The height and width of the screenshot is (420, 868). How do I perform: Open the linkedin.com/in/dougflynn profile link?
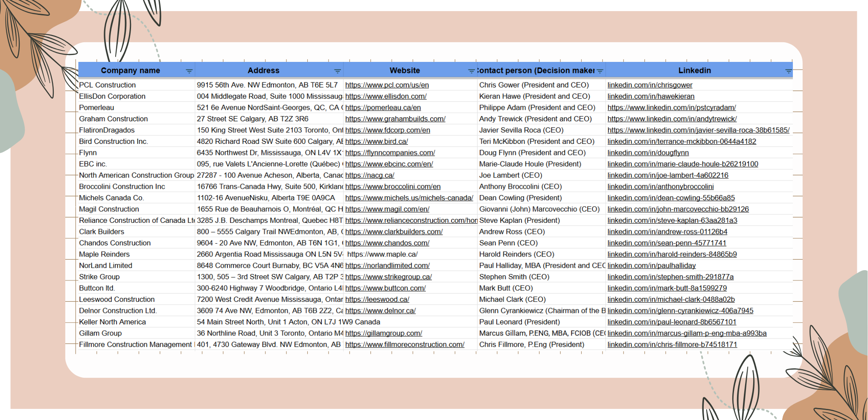(x=648, y=153)
